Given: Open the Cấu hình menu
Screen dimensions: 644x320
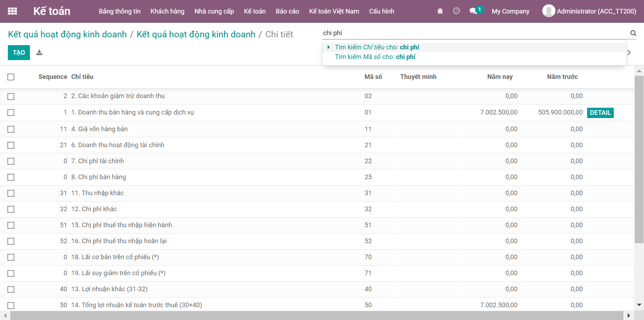Looking at the screenshot, I should click(x=382, y=11).
